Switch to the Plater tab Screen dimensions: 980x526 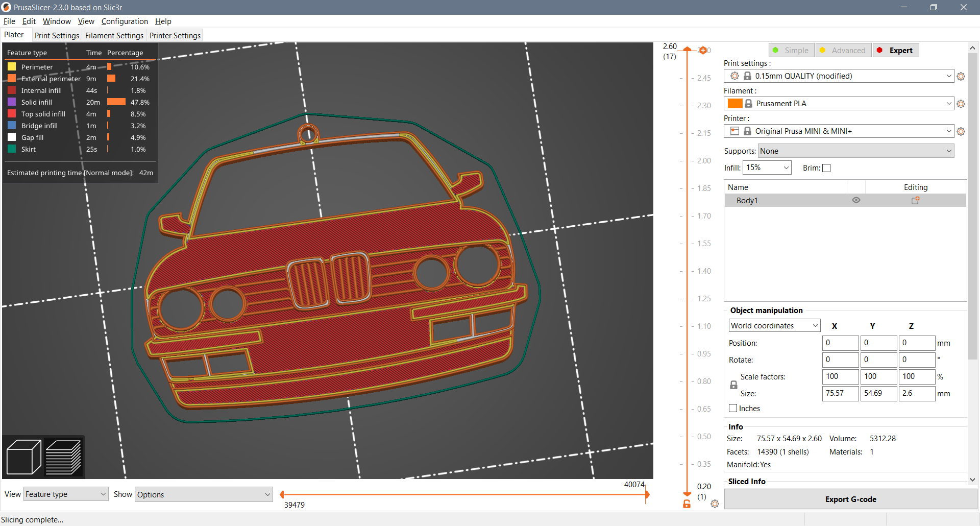point(14,35)
